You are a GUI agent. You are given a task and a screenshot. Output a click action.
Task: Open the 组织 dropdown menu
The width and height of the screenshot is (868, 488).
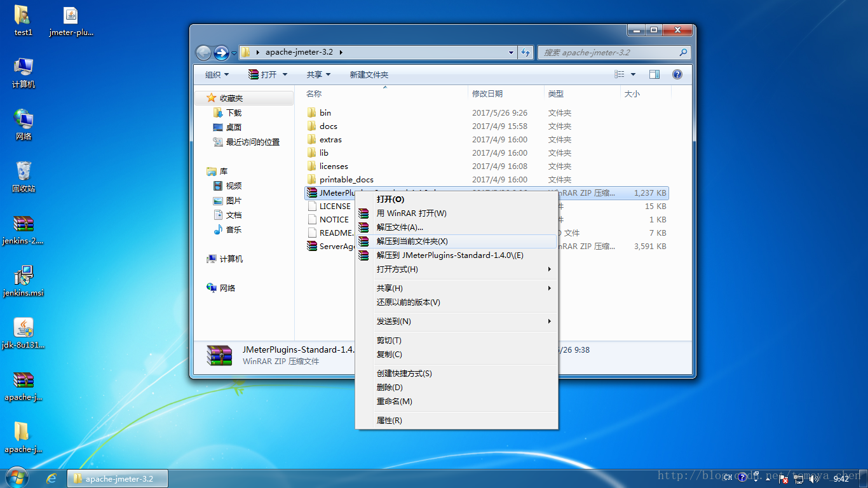click(217, 74)
